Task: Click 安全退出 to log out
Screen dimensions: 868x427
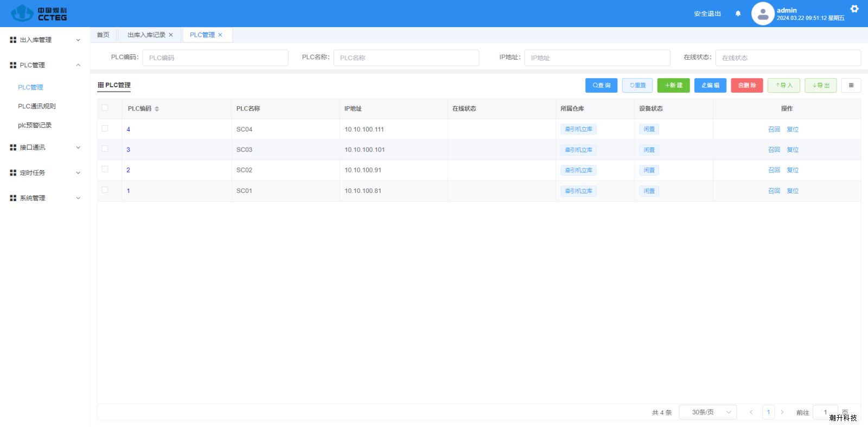Action: click(x=707, y=14)
